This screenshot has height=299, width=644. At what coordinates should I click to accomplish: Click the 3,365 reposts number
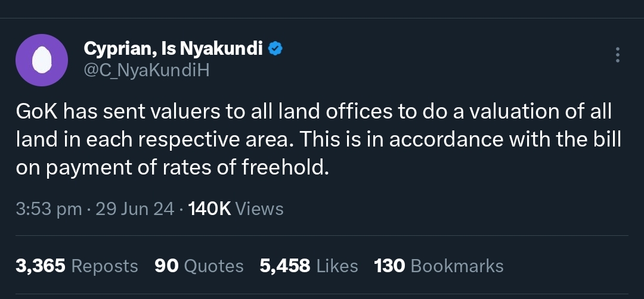[41, 266]
